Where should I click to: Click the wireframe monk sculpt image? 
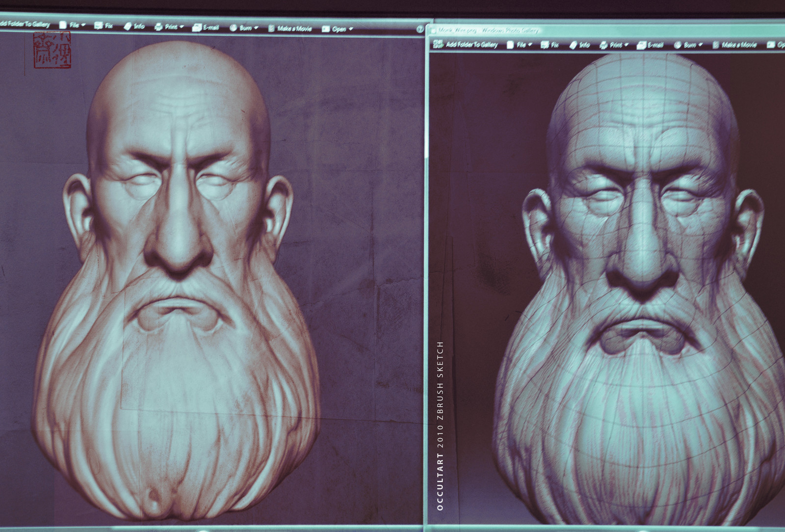click(628, 270)
